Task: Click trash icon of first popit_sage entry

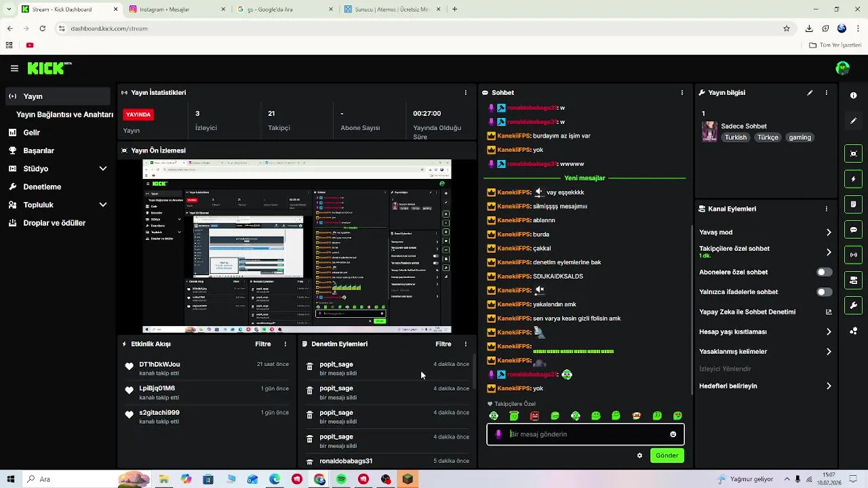Action: click(x=310, y=367)
